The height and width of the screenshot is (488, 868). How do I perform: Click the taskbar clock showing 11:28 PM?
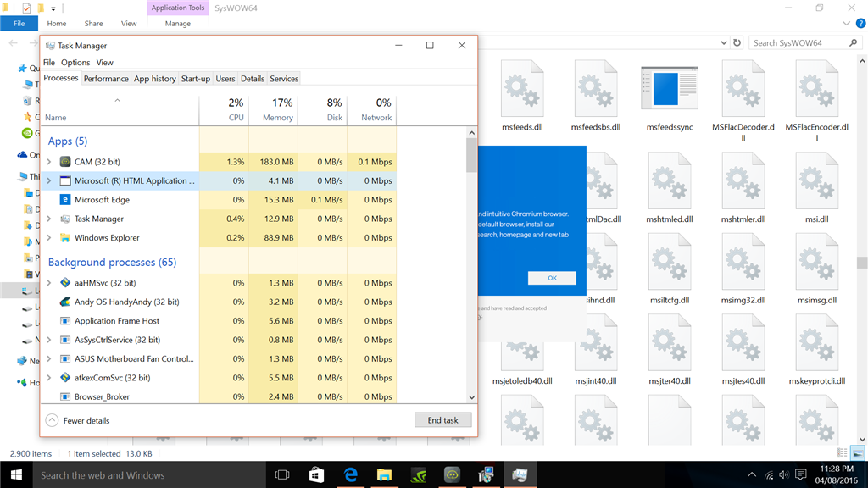point(837,474)
